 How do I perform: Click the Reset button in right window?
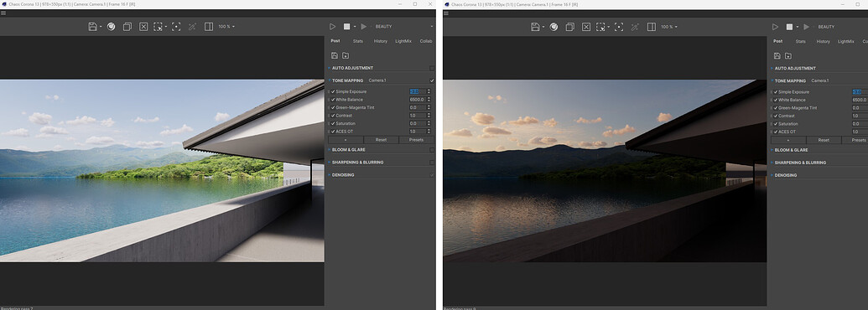coord(824,140)
